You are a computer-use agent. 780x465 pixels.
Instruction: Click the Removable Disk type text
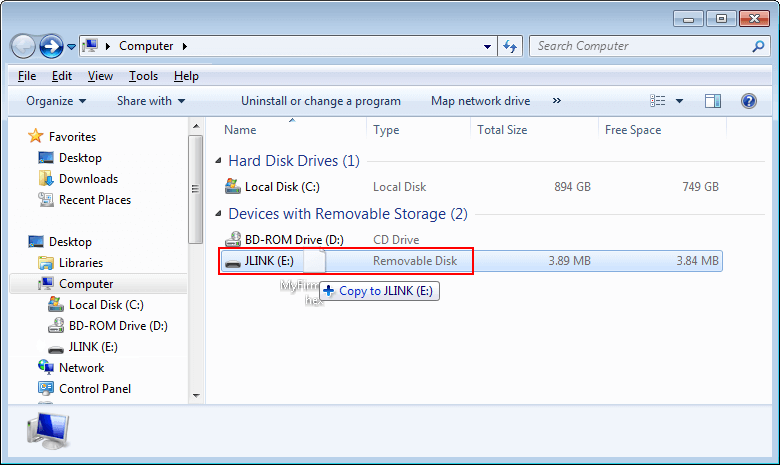pos(415,261)
